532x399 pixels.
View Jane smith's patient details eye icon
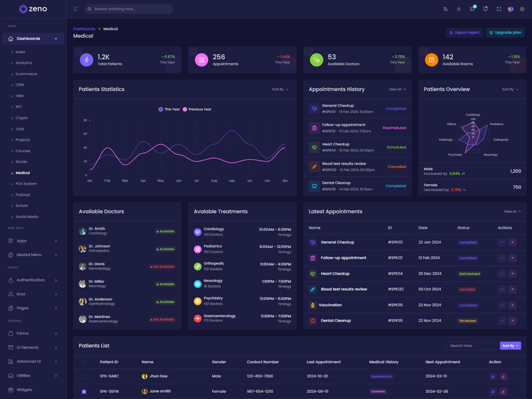(x=493, y=392)
